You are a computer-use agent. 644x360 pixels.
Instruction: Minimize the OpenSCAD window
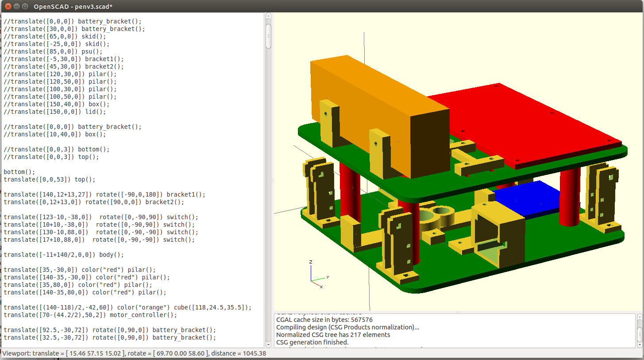click(x=15, y=6)
